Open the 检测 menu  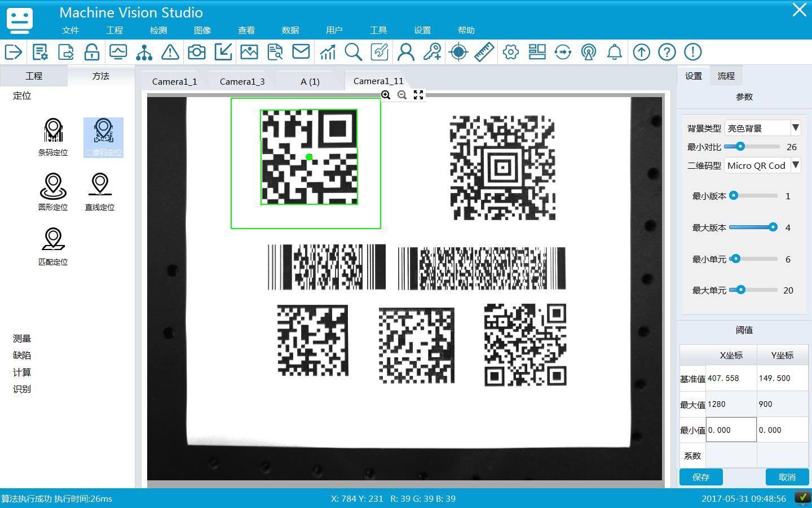(x=158, y=30)
